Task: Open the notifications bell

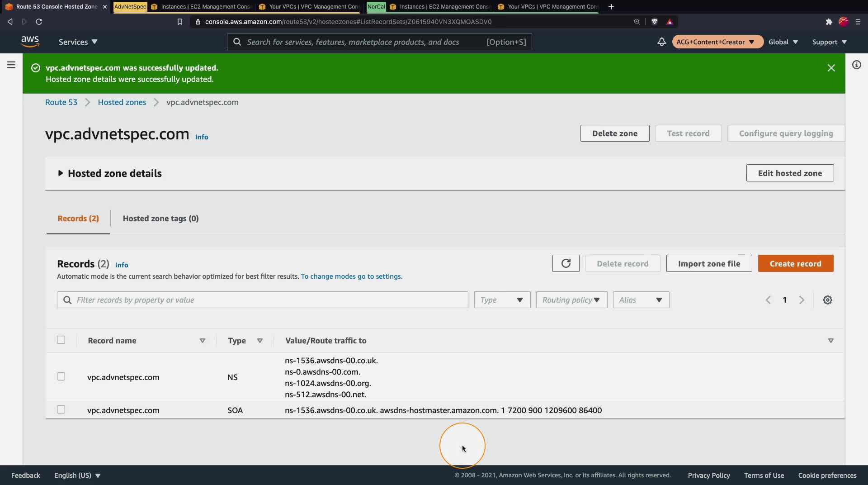Action: 661,42
